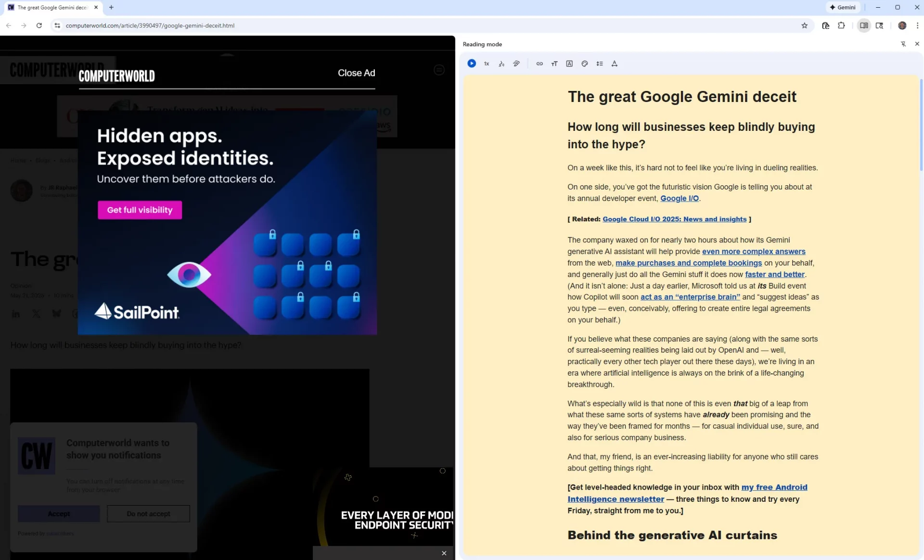Open the font selection icon in Reading mode
This screenshot has height=560, width=924.
coord(569,63)
